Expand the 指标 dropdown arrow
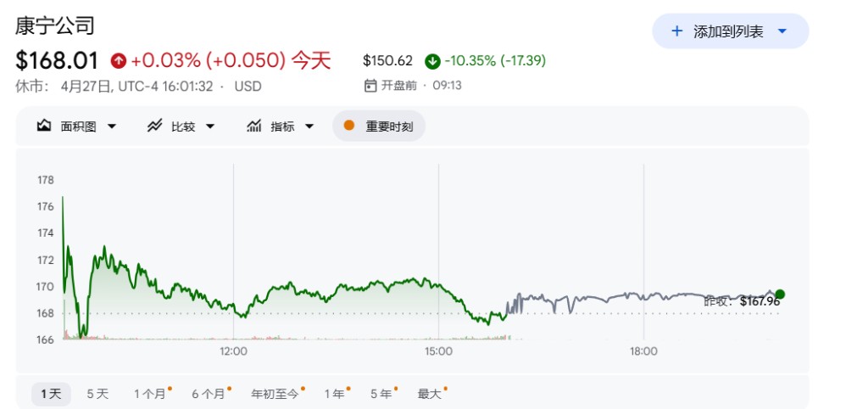Image resolution: width=868 pixels, height=409 pixels. (309, 126)
